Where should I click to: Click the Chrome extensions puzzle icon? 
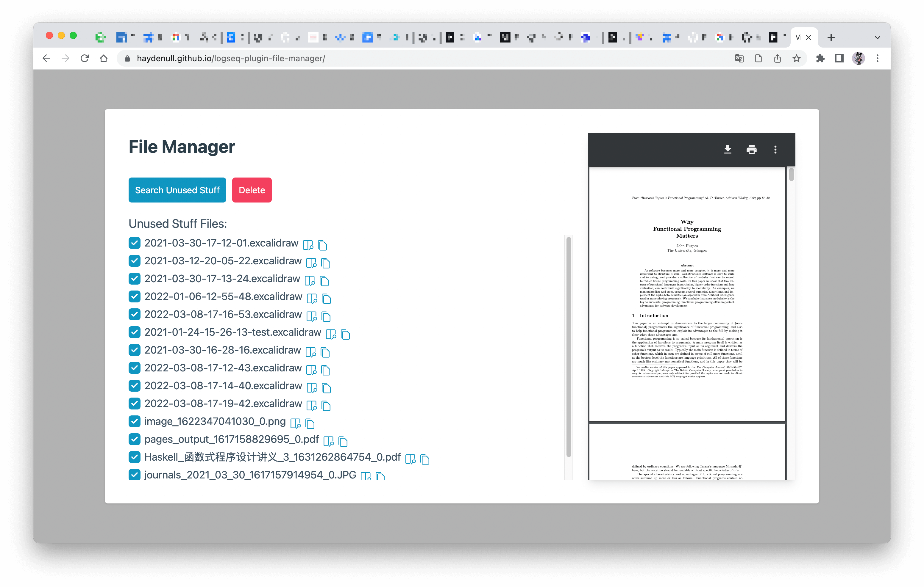[x=820, y=58]
